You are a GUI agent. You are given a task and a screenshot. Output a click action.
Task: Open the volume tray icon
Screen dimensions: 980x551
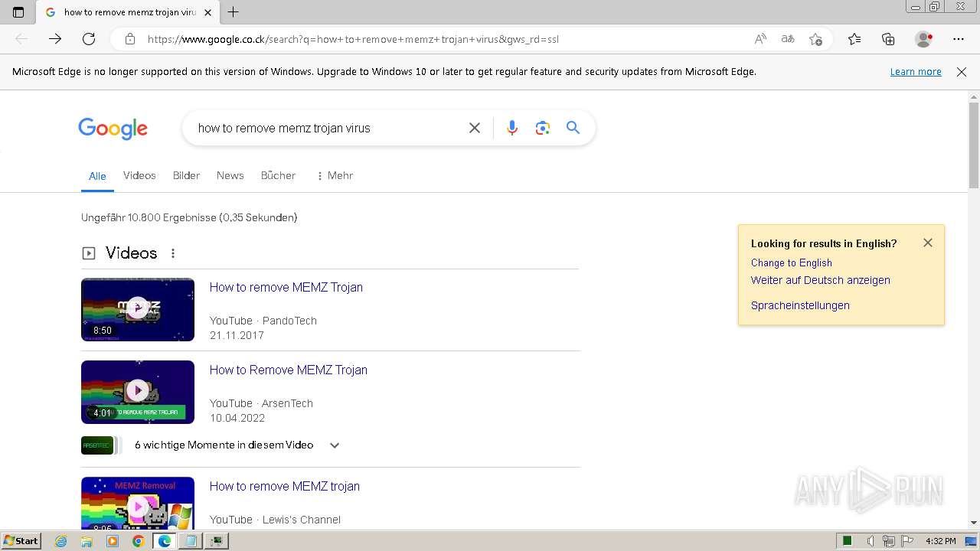871,541
